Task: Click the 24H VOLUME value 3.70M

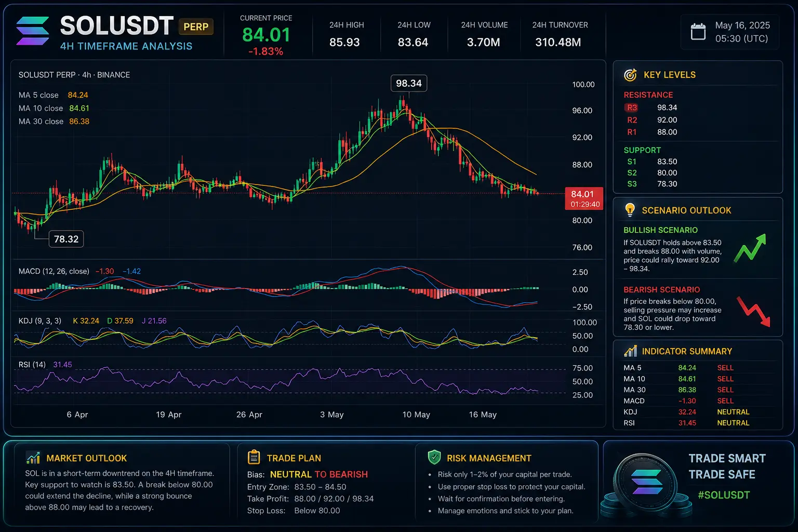Action: tap(483, 42)
